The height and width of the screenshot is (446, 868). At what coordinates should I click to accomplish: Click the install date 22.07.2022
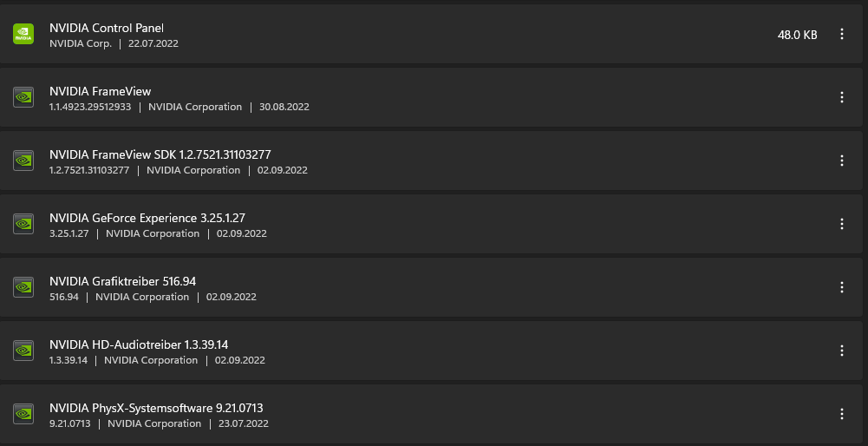pyautogui.click(x=153, y=43)
